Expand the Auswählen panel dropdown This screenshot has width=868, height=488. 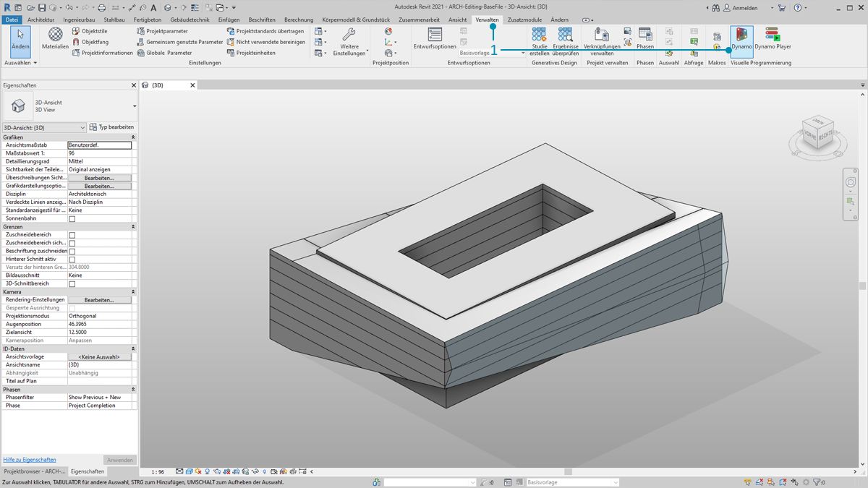click(20, 63)
